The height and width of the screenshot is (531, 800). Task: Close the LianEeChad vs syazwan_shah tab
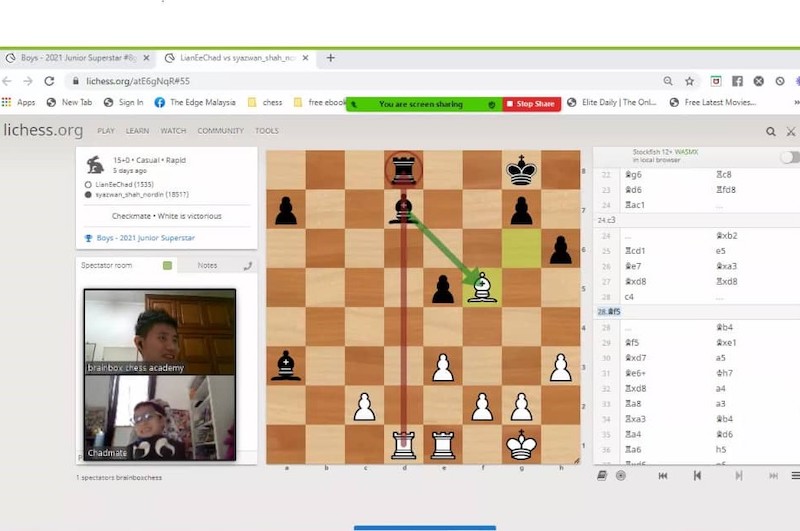(305, 58)
